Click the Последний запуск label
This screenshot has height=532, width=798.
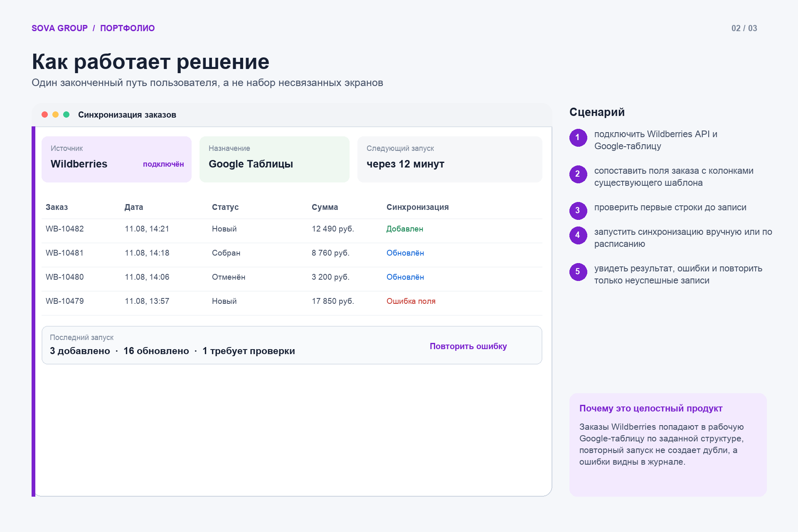coord(81,337)
